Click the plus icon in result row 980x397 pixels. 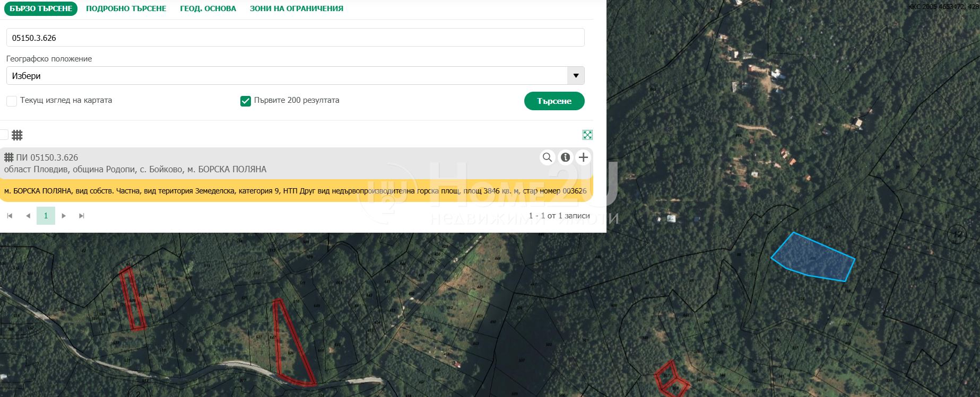[583, 157]
